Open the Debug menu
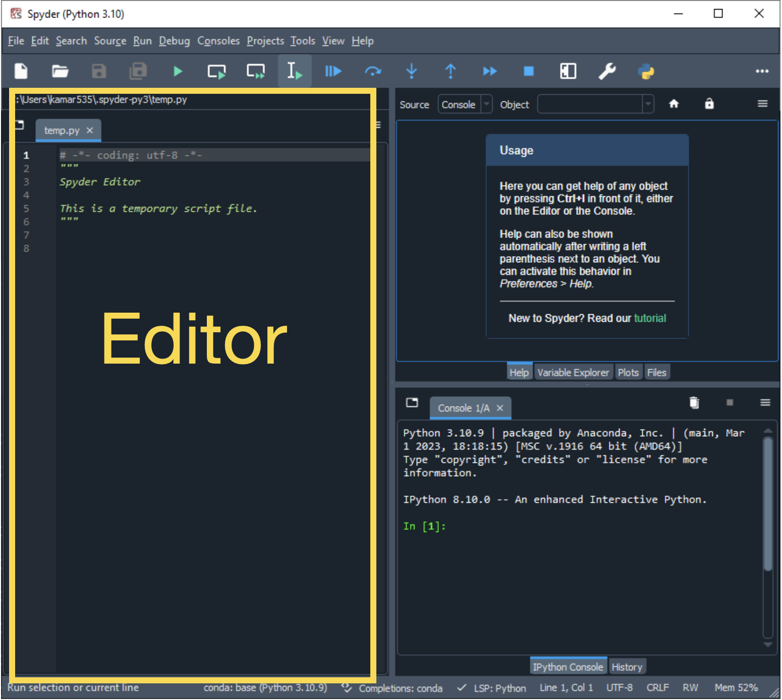The width and height of the screenshot is (782, 700). (x=175, y=41)
